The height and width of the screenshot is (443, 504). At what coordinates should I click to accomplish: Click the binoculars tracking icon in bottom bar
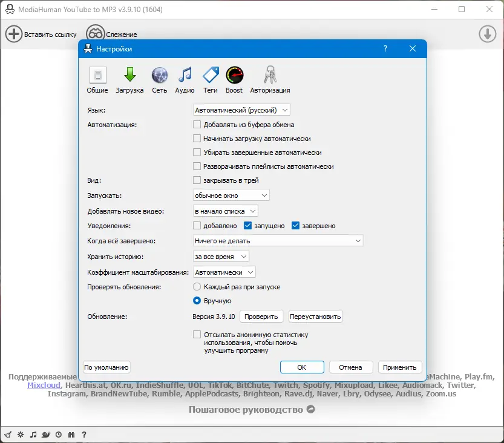click(71, 435)
